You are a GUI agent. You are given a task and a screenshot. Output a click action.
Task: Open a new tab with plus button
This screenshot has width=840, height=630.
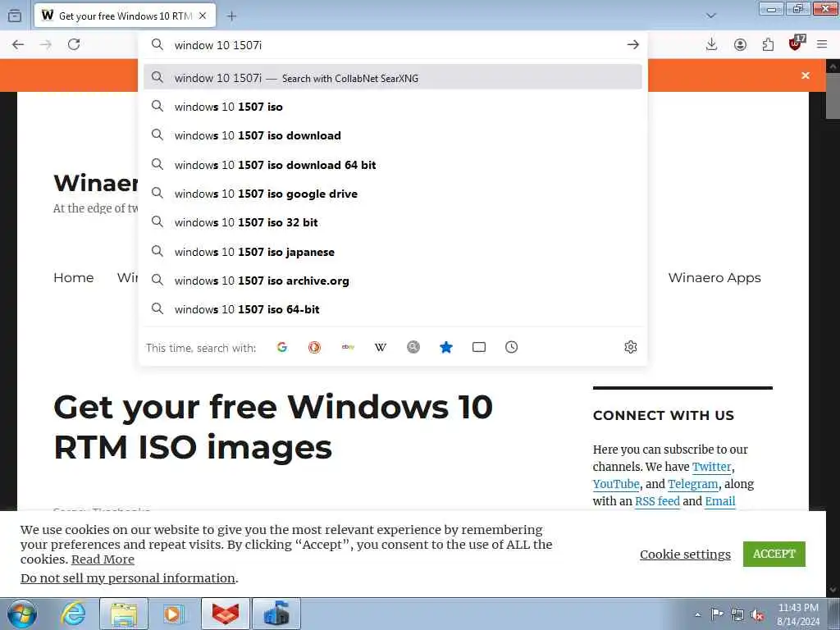tap(231, 16)
